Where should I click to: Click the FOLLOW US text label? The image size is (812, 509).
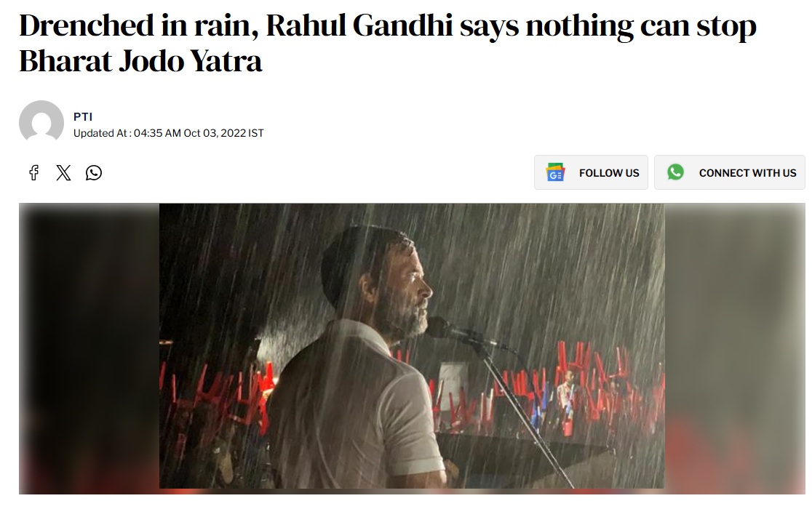(609, 173)
